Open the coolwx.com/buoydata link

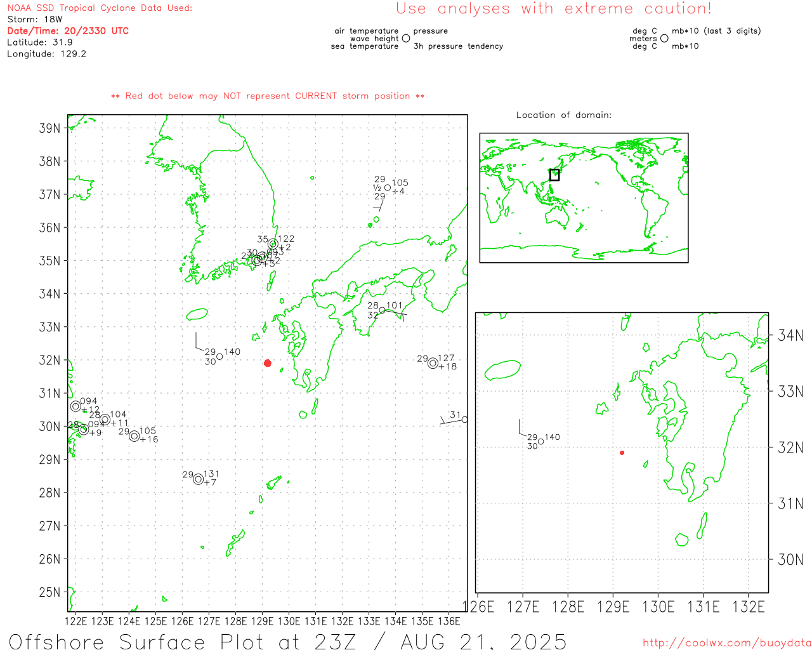click(727, 643)
